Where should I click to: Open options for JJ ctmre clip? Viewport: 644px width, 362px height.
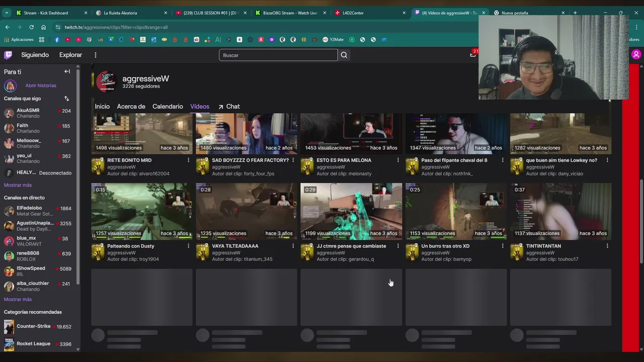tap(397, 246)
